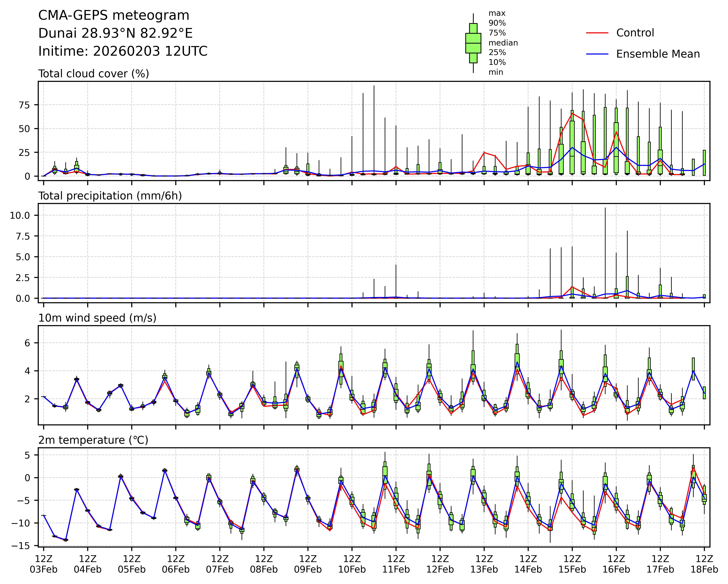The width and height of the screenshot is (728, 584).
Task: Click the 'Ensemble Mean' legend label
Action: point(658,54)
